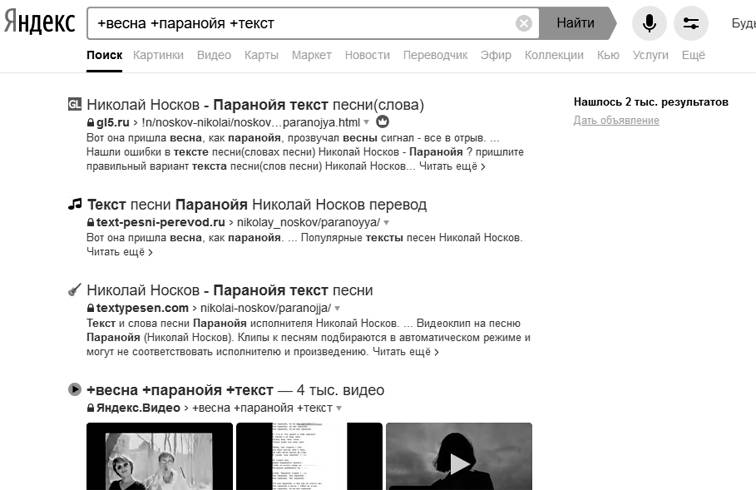Clear the search field with X icon

tap(524, 23)
